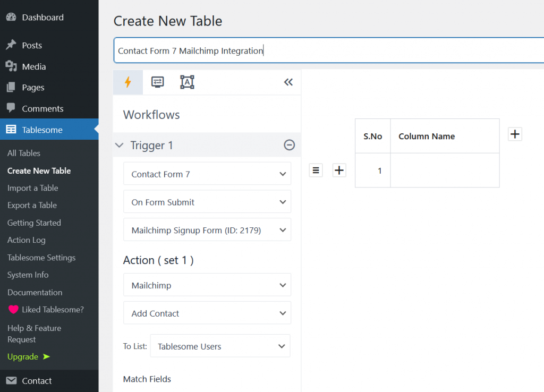Image resolution: width=544 pixels, height=392 pixels.
Task: Click the Action ( set 1 ) heading
Action: coord(158,260)
